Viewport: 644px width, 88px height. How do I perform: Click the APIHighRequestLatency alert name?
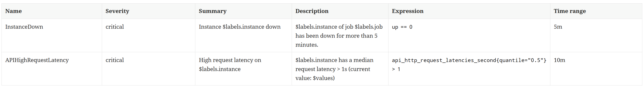37,60
